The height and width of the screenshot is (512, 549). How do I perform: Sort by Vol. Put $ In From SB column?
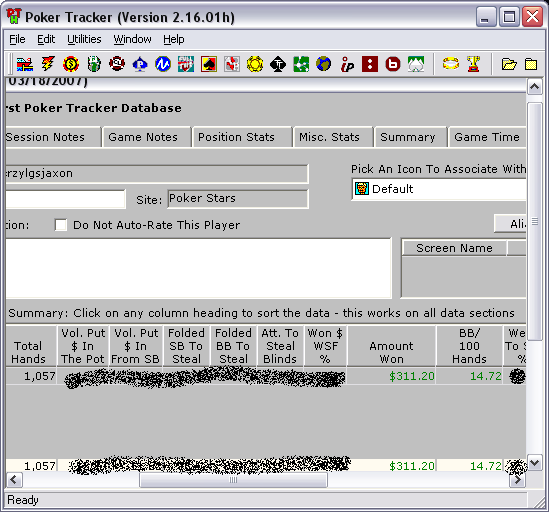pyautogui.click(x=136, y=346)
